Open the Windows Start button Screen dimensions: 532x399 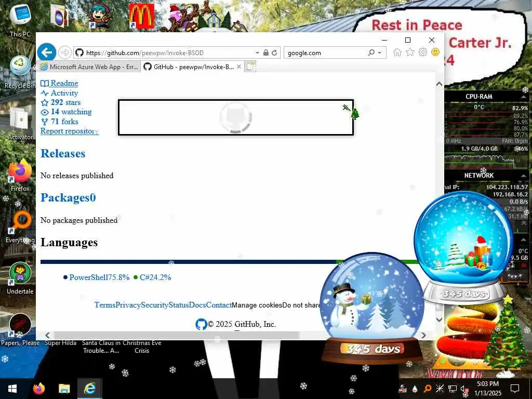pos(12,389)
